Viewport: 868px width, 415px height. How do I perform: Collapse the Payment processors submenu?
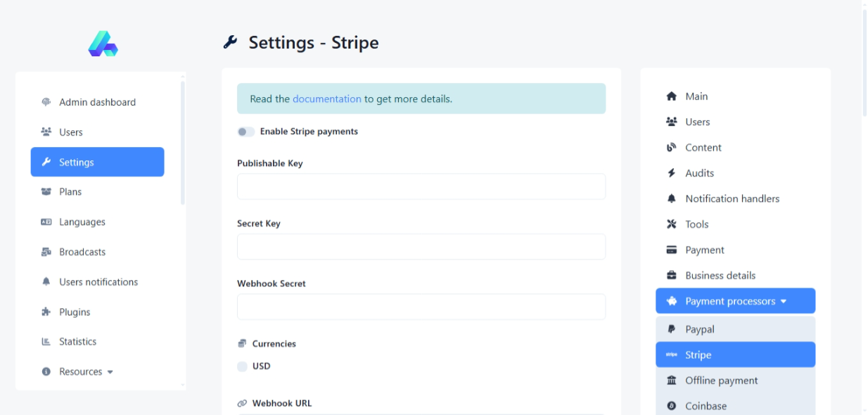tap(735, 301)
